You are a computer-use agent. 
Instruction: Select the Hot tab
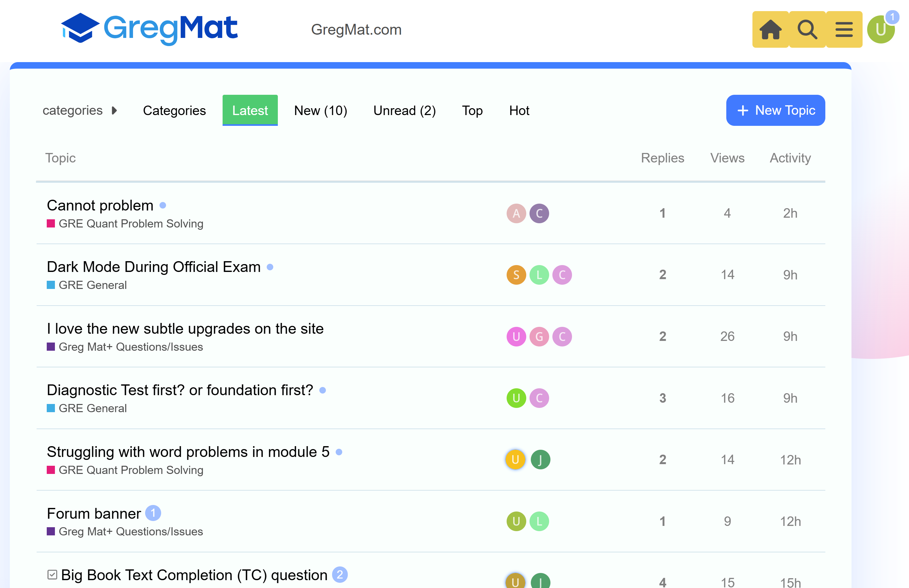tap(519, 111)
